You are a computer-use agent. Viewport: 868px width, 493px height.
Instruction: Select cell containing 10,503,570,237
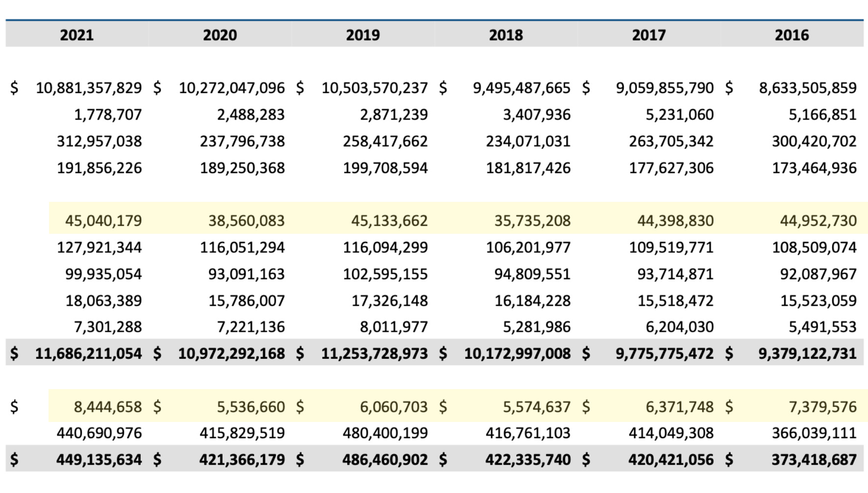coord(375,88)
